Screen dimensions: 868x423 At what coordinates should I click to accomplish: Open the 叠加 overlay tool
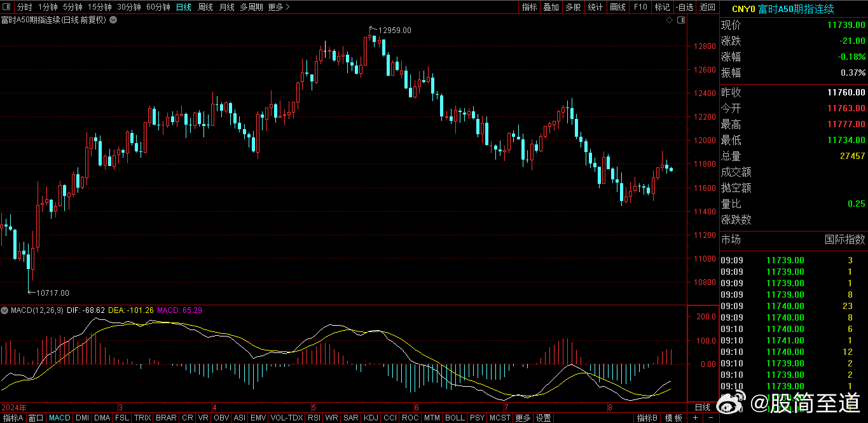click(551, 7)
